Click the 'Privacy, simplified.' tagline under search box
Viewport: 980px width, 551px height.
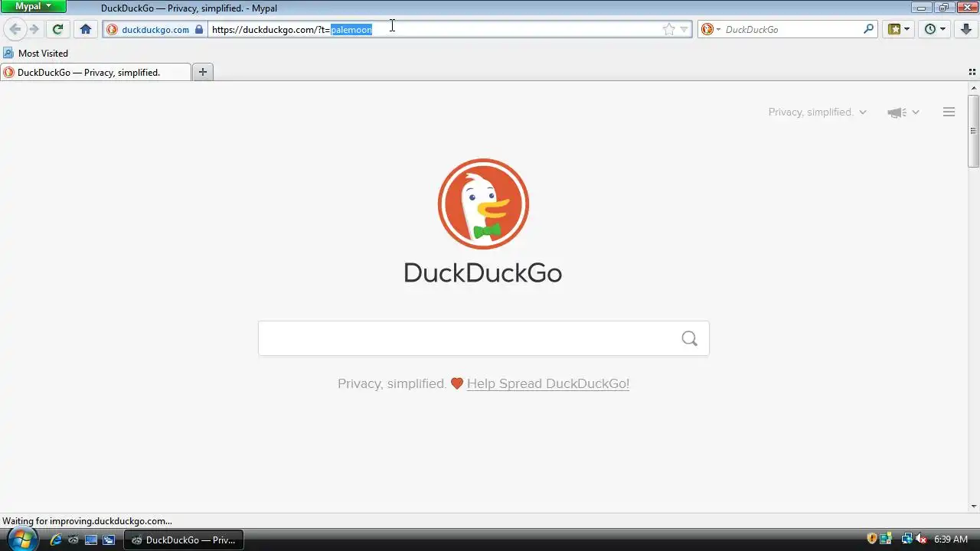(x=392, y=383)
